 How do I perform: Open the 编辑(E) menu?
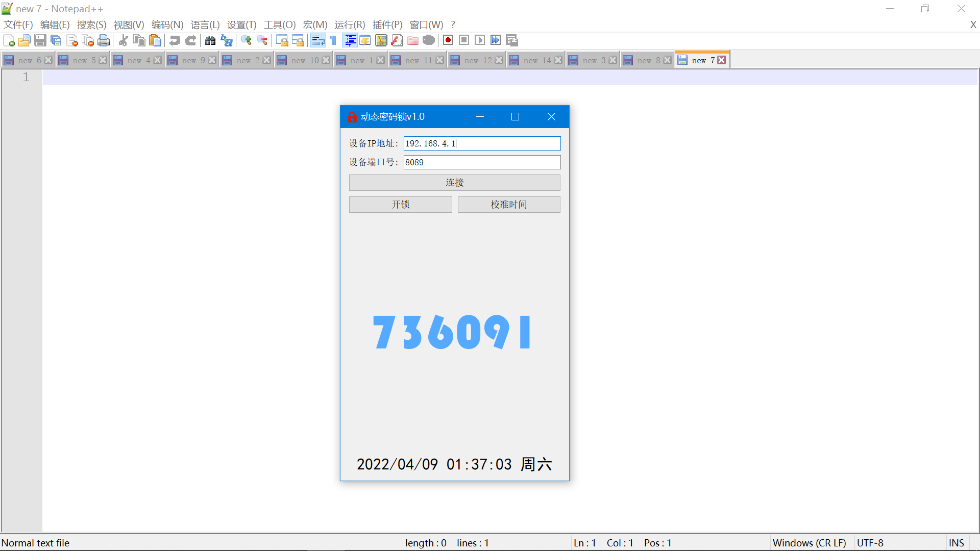point(55,24)
